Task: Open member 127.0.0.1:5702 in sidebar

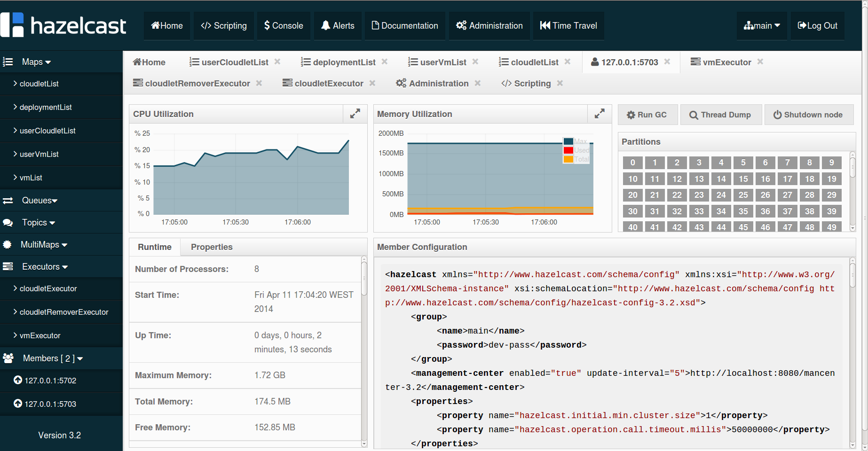Action: coord(50,381)
